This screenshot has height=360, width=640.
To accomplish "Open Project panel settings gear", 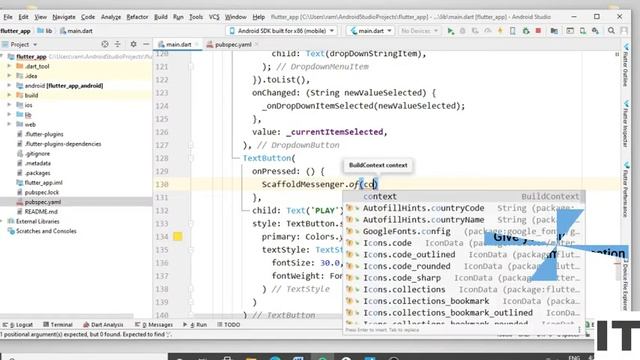I will click(133, 44).
